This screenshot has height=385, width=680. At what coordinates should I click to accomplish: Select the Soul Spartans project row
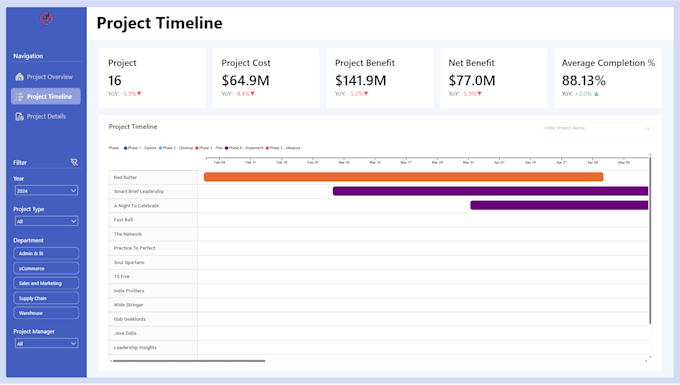153,263
